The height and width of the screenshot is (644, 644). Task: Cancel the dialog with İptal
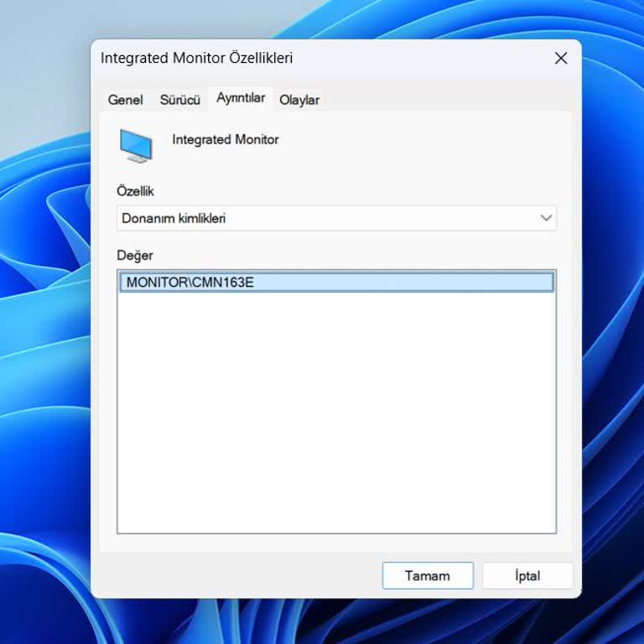pos(527,576)
